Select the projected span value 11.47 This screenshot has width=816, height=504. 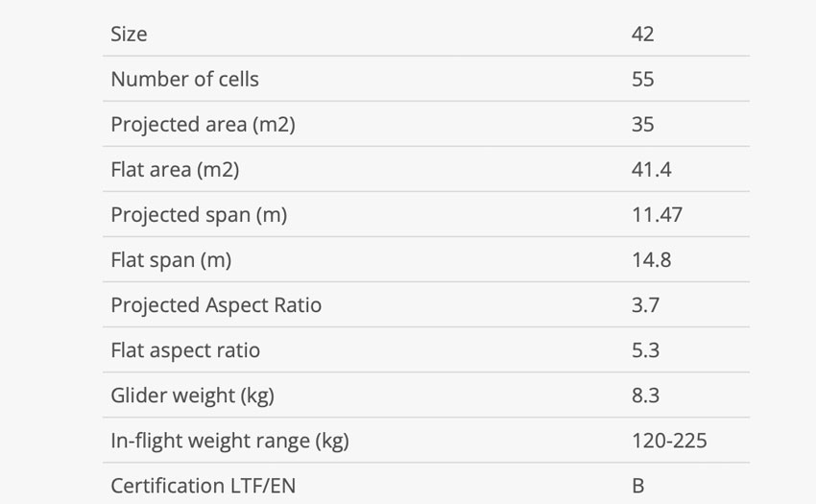657,215
